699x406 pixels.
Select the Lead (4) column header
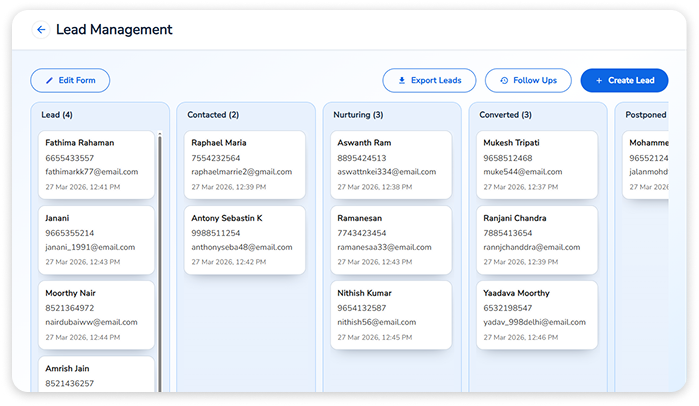click(57, 115)
